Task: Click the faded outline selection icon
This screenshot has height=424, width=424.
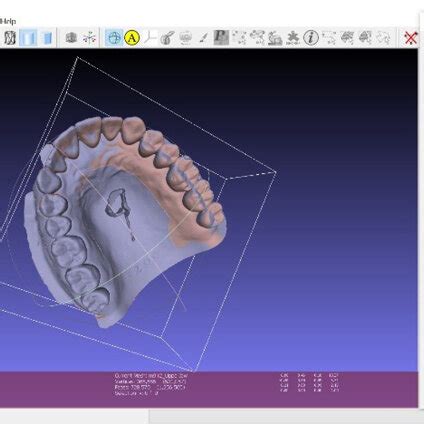Action: click(x=383, y=38)
